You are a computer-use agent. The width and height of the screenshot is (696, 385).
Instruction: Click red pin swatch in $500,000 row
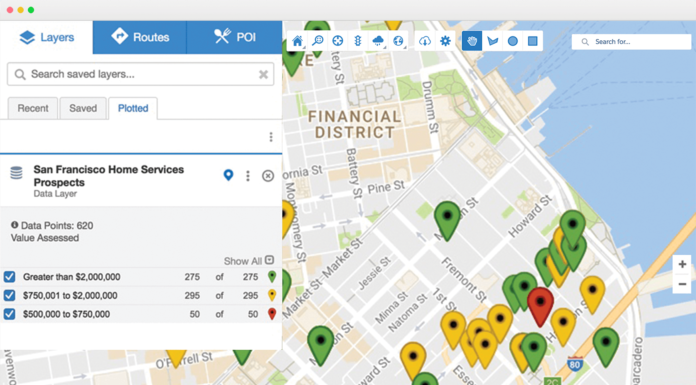click(x=272, y=314)
